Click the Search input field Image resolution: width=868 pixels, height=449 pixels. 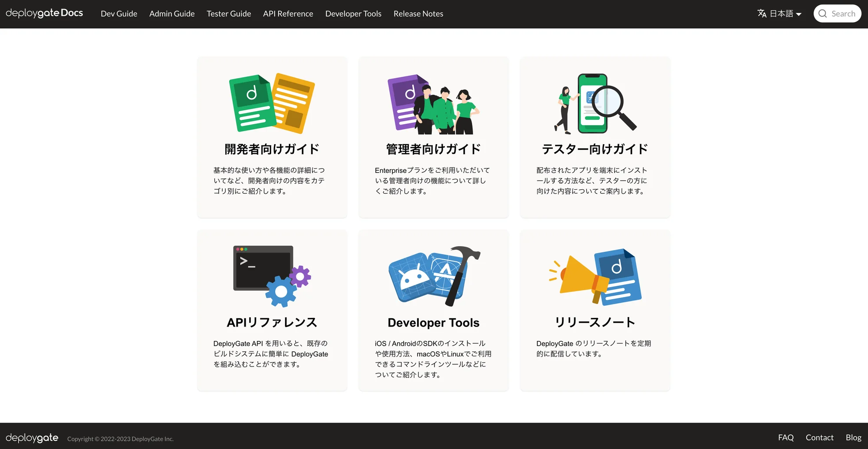click(x=837, y=13)
